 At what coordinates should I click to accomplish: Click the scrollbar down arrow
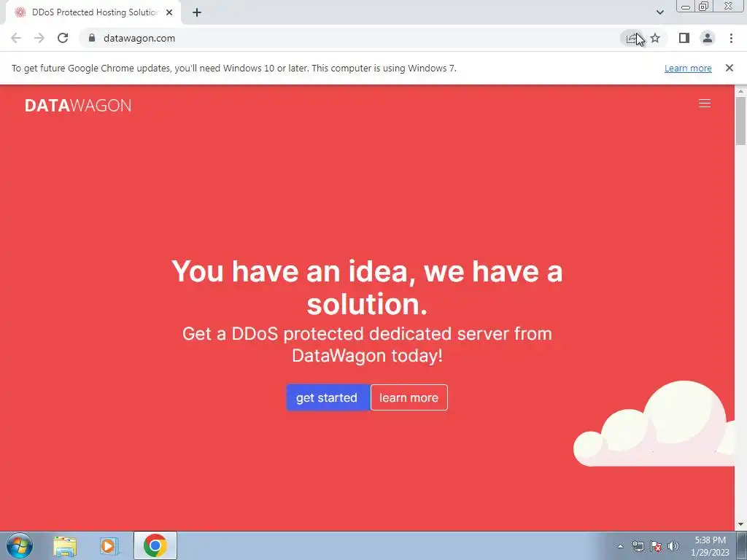(740, 525)
